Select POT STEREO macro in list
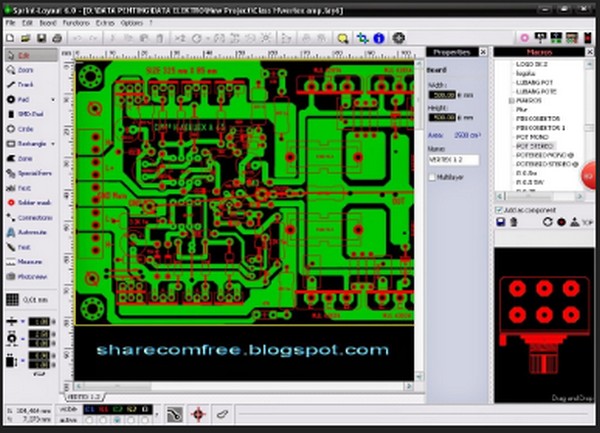Screen dimensions: 600x433 (x=535, y=144)
